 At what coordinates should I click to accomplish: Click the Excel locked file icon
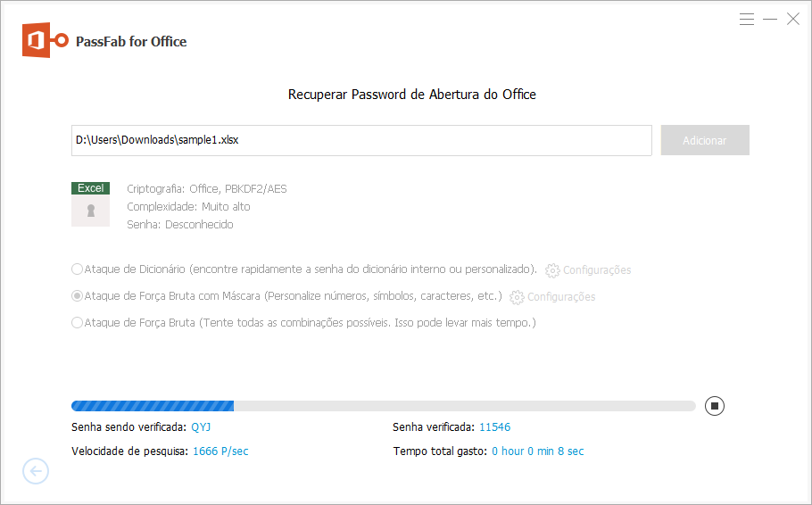[x=91, y=204]
